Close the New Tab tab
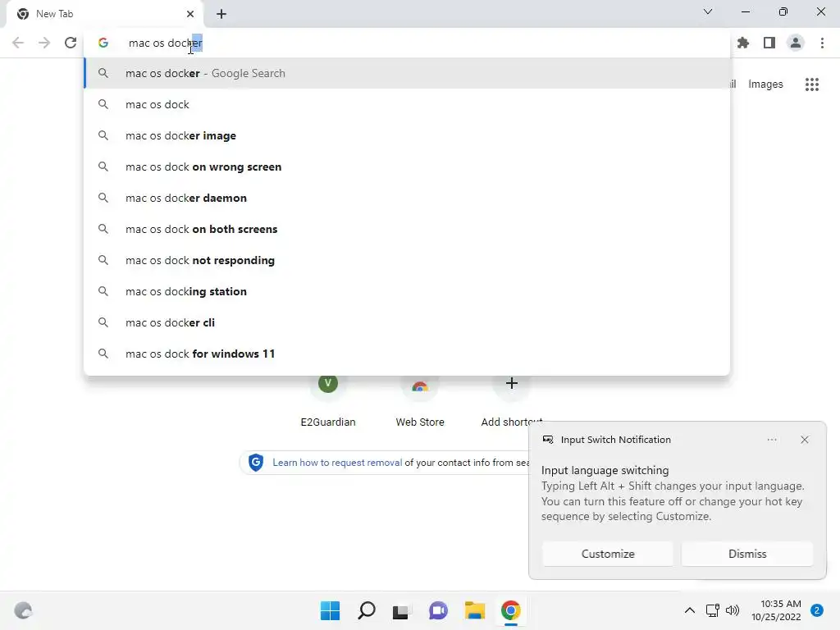Image resolution: width=840 pixels, height=630 pixels. pos(190,14)
